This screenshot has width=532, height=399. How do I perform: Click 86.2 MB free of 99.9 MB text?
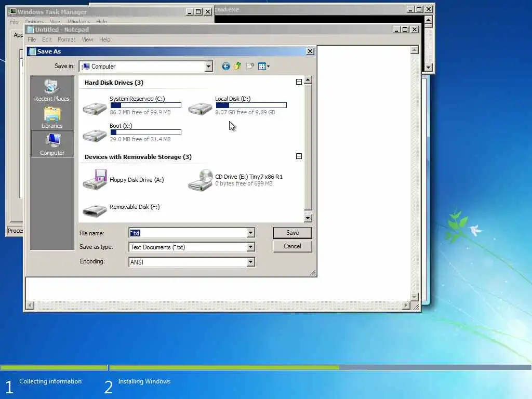pos(140,112)
